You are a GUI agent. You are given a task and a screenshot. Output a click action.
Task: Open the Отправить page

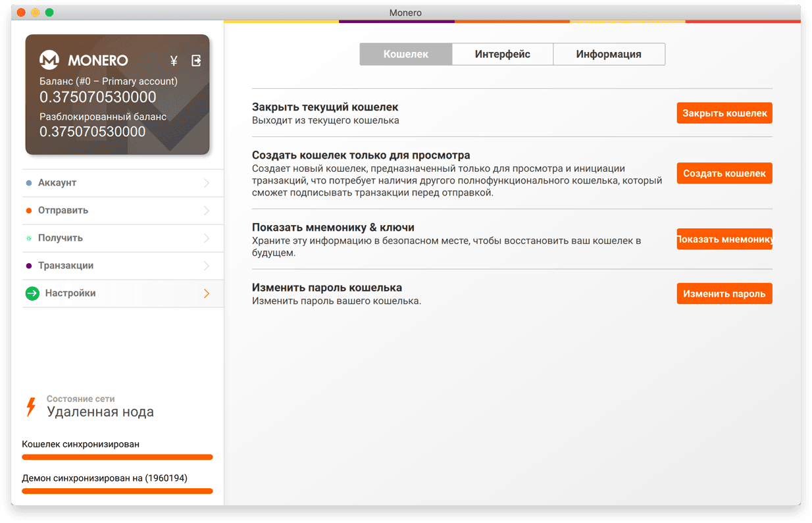(122, 211)
